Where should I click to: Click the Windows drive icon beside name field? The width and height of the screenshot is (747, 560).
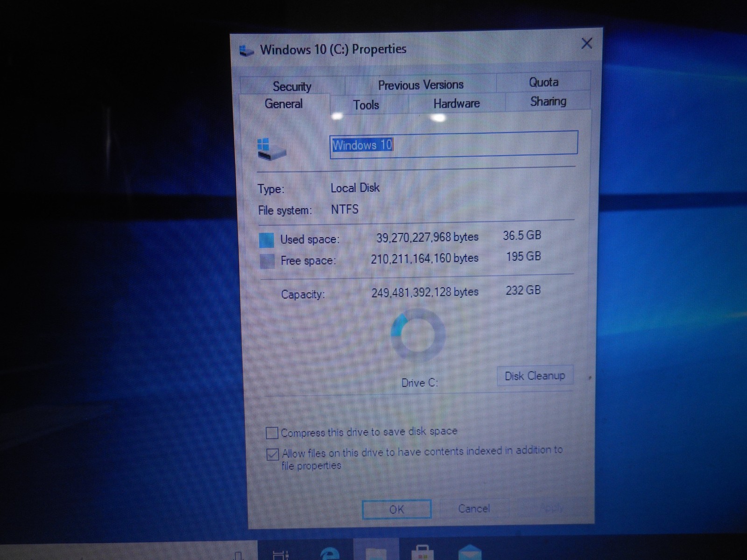(271, 149)
